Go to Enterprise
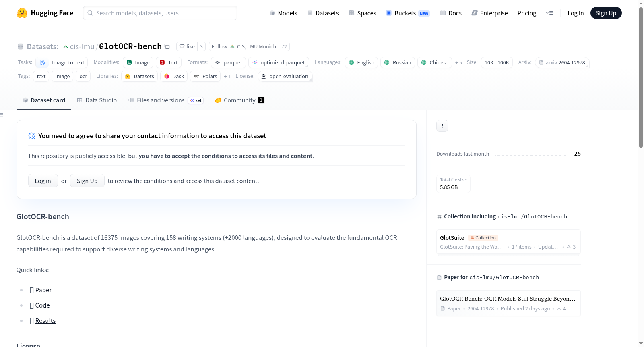This screenshot has height=347, width=644. [489, 13]
